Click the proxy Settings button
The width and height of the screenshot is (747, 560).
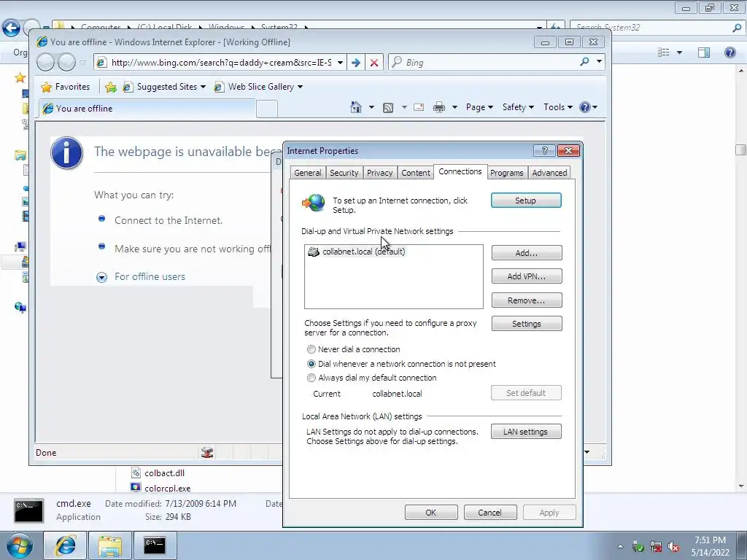pyautogui.click(x=527, y=324)
